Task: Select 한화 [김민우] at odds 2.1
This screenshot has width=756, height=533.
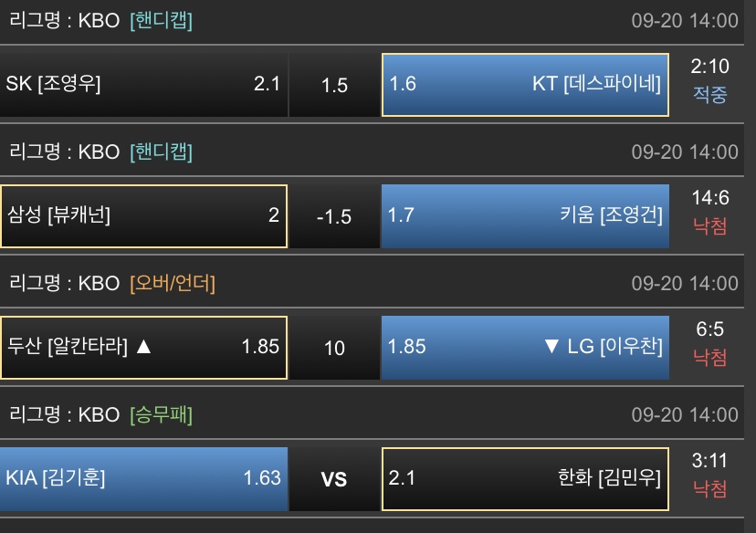Action: coord(525,478)
